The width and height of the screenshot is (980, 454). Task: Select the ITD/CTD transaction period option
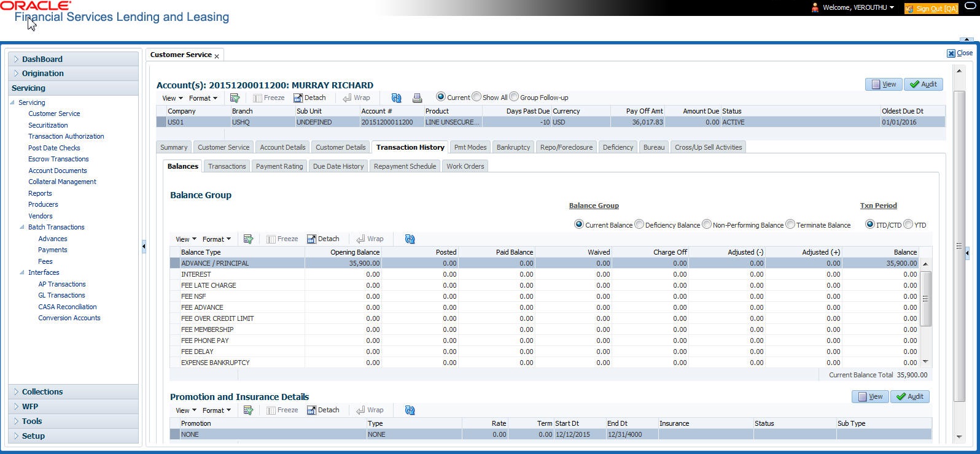click(869, 225)
